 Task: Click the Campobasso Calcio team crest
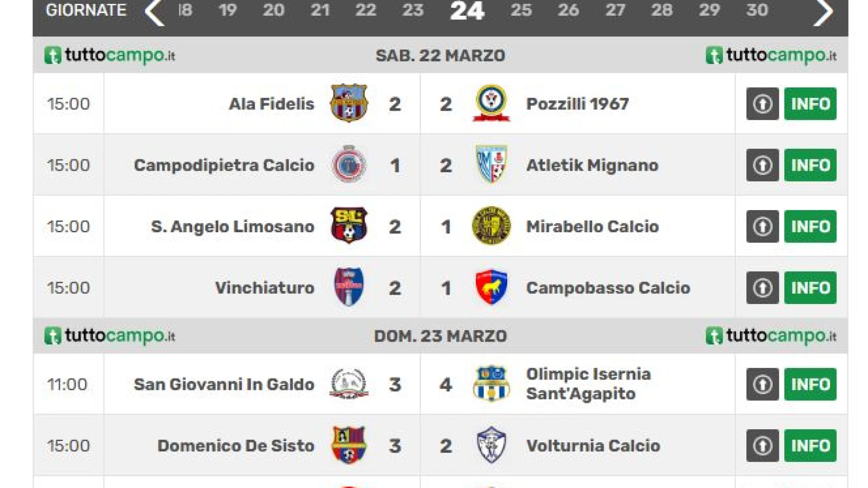pyautogui.click(x=491, y=287)
